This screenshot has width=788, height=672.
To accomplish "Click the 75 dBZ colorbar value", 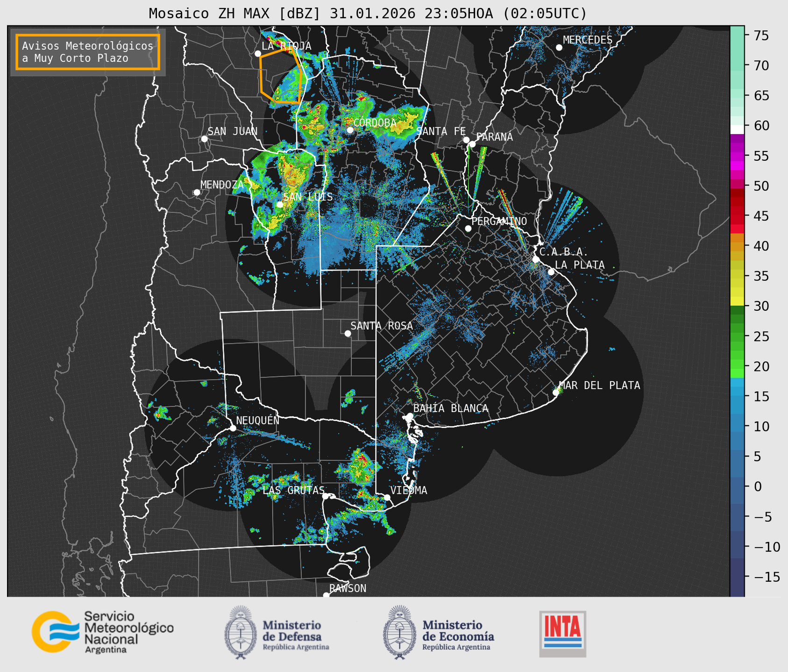I will (x=761, y=36).
